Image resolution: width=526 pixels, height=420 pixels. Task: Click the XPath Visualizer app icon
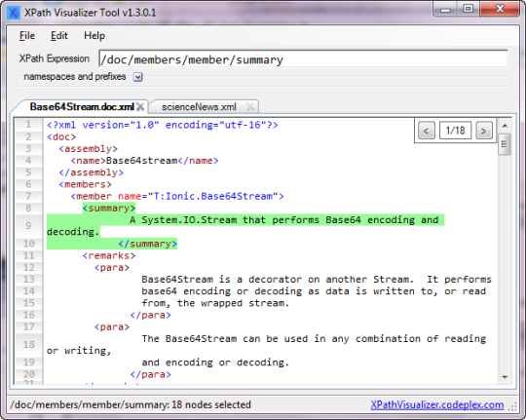14,13
